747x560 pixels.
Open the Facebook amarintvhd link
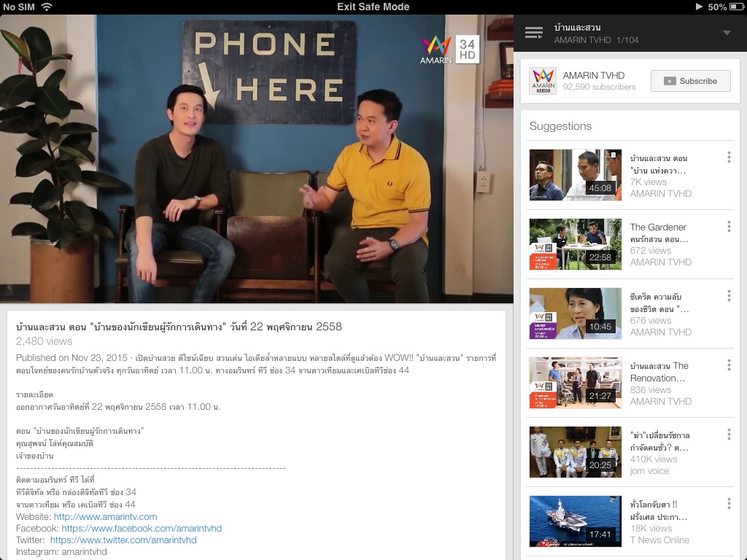(x=142, y=528)
